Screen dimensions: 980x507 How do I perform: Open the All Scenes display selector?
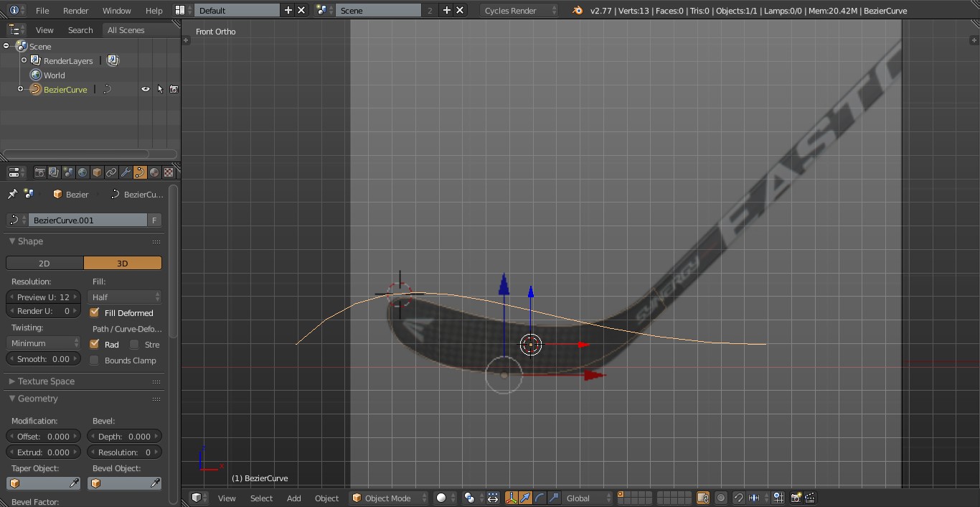click(x=140, y=30)
